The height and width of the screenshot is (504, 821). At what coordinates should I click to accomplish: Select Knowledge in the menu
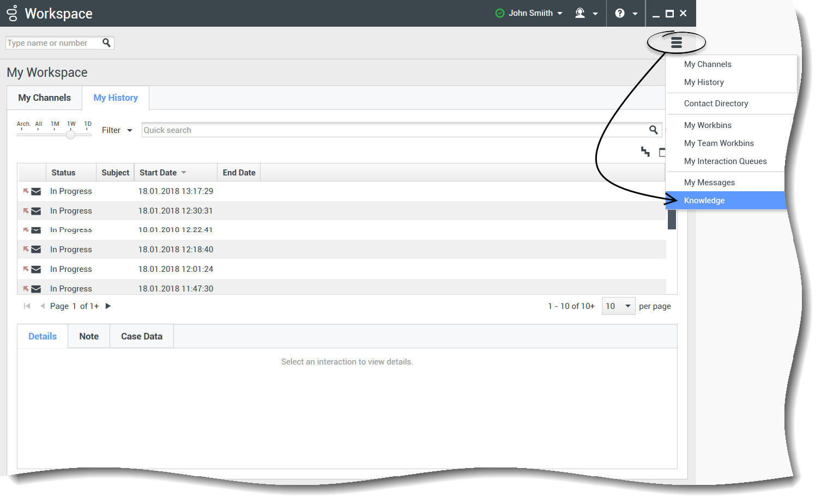pyautogui.click(x=726, y=201)
